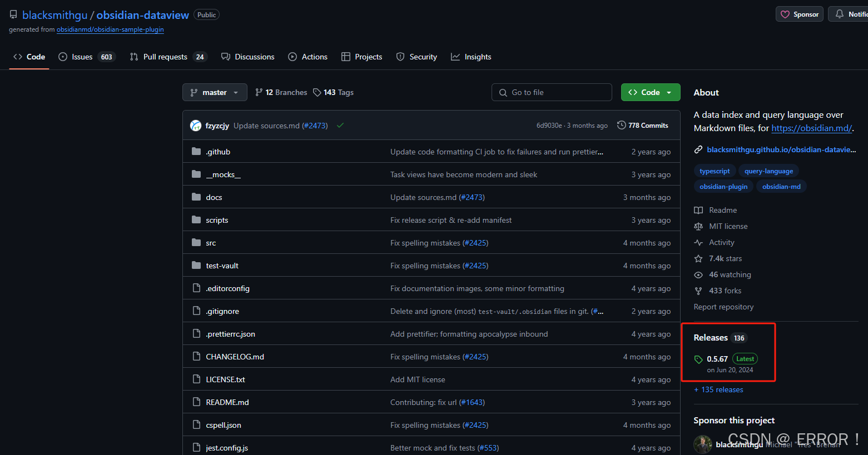
Task: Click the README.md file icon
Action: [196, 402]
